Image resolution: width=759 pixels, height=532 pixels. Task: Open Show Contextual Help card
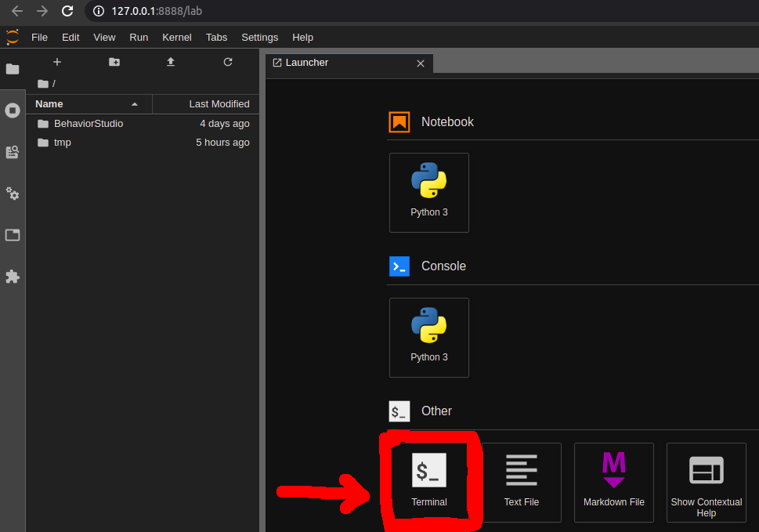click(x=706, y=481)
